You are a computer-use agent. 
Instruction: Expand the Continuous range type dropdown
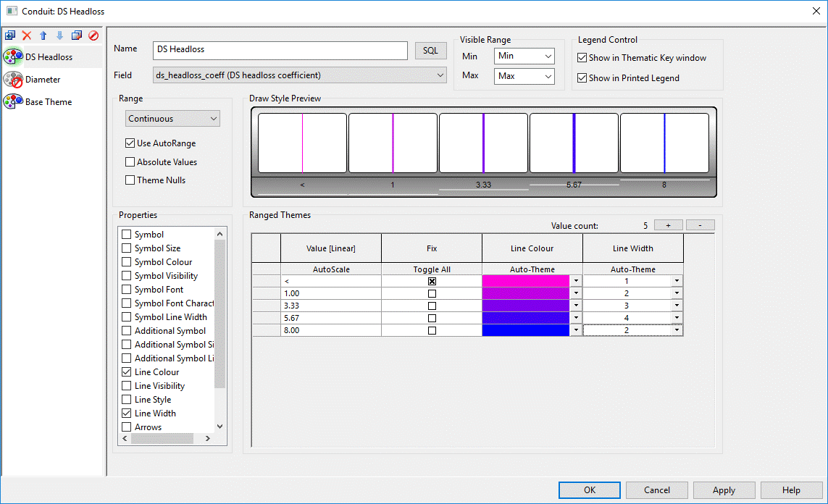coord(172,119)
